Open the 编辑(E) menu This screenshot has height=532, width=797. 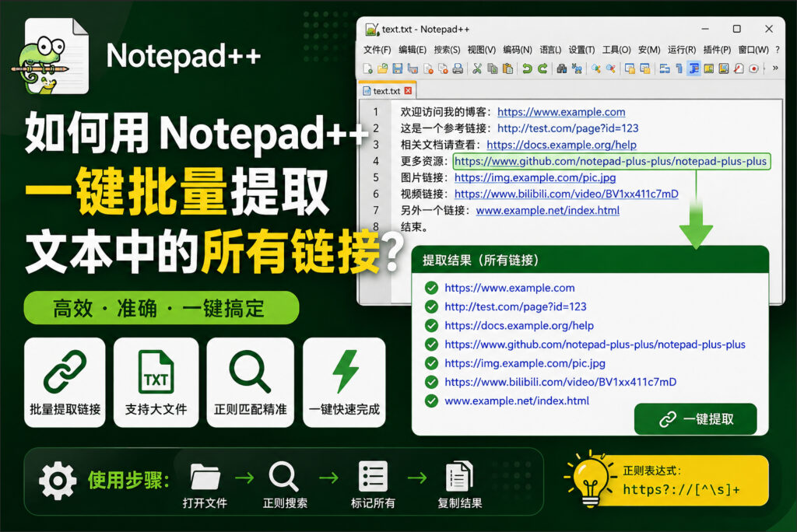coord(413,50)
